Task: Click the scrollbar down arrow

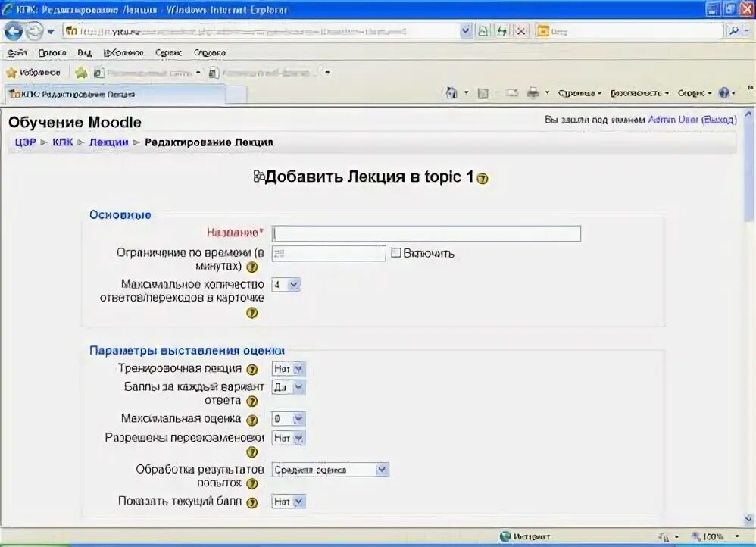Action: pyautogui.click(x=748, y=519)
